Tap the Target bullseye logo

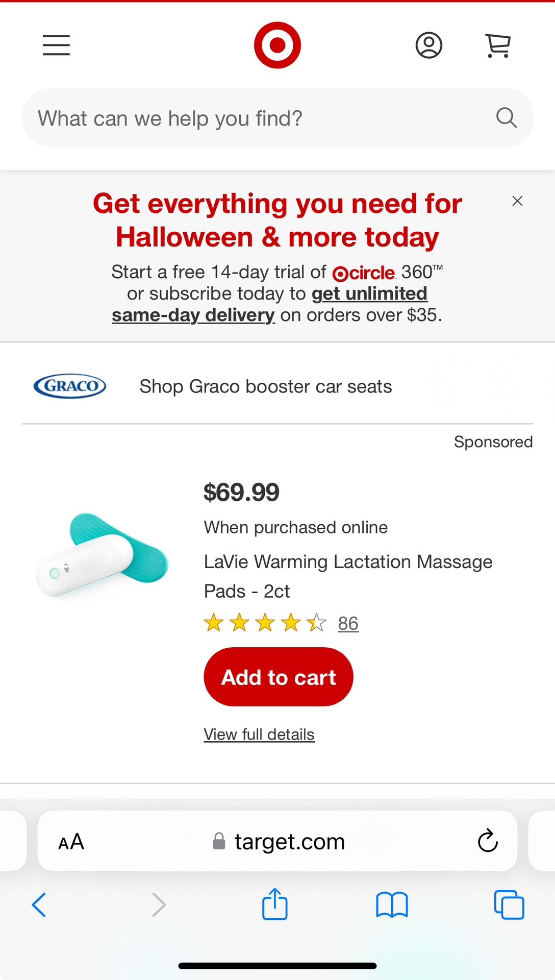(x=277, y=45)
